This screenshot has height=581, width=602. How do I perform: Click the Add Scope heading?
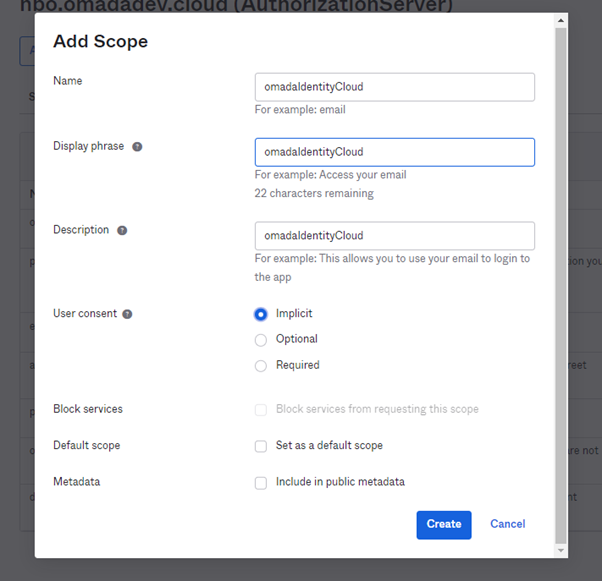pyautogui.click(x=101, y=41)
